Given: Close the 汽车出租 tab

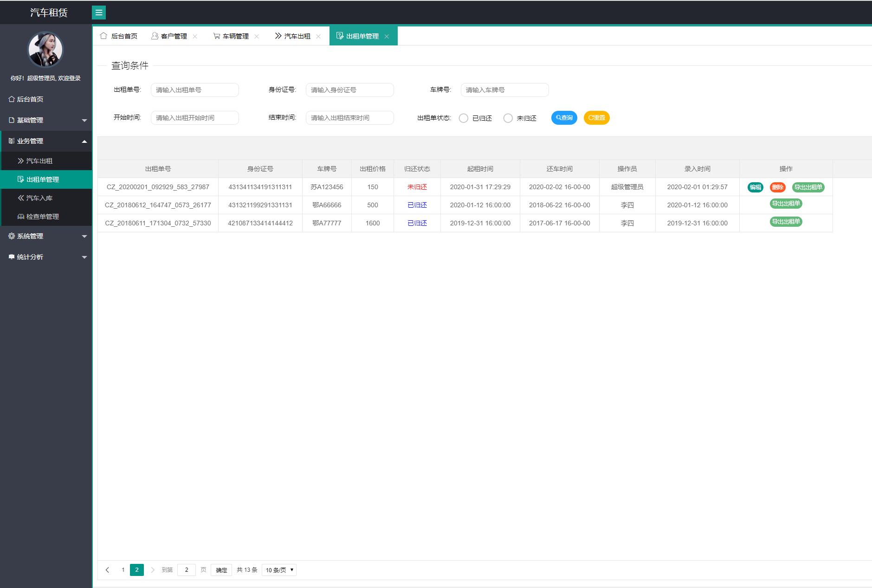Looking at the screenshot, I should (318, 36).
